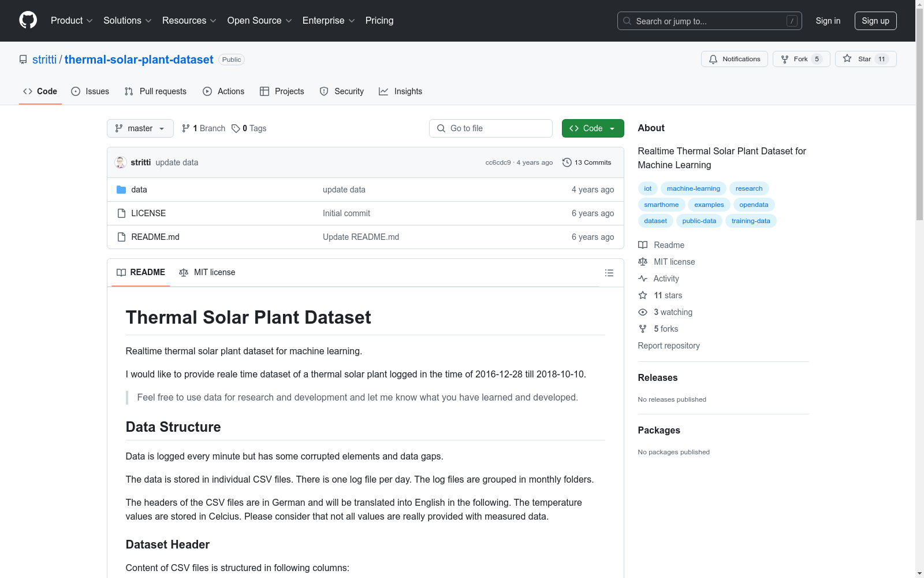
Task: Click the README.md file icon
Action: (121, 237)
